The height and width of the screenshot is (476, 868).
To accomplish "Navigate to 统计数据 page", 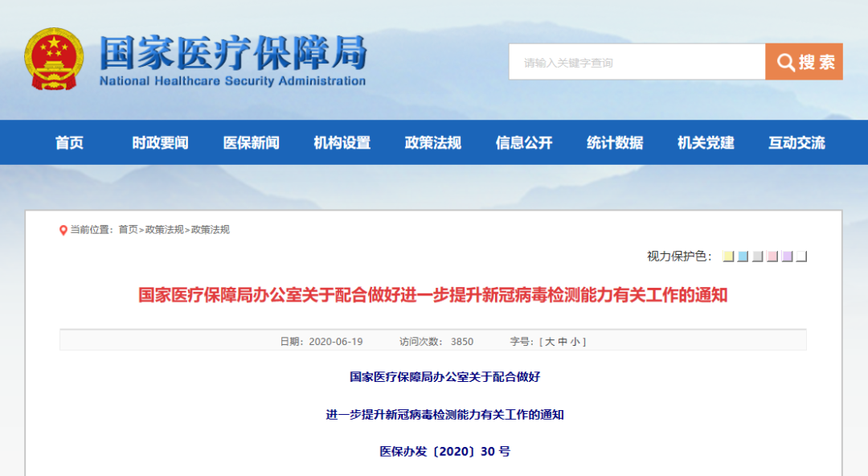I will pyautogui.click(x=615, y=143).
